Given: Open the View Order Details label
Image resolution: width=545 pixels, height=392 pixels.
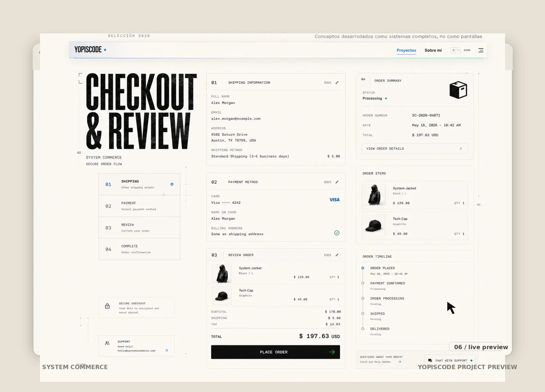Looking at the screenshot, I should 385,149.
